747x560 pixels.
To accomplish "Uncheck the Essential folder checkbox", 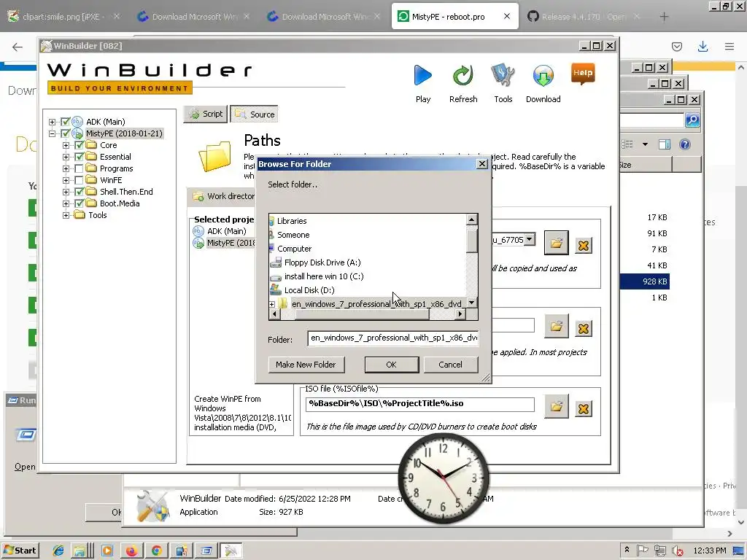I will click(79, 157).
